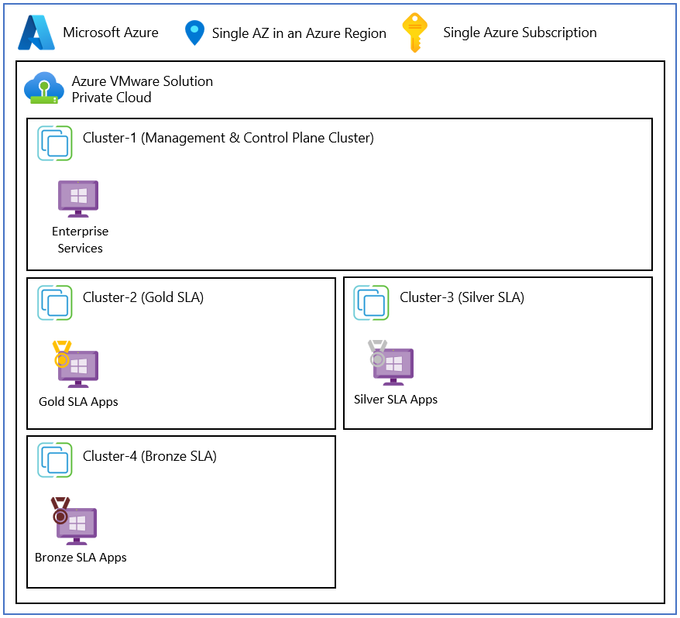The width and height of the screenshot is (680, 618).
Task: Click the Cluster-1 cluster icon
Action: point(55,143)
